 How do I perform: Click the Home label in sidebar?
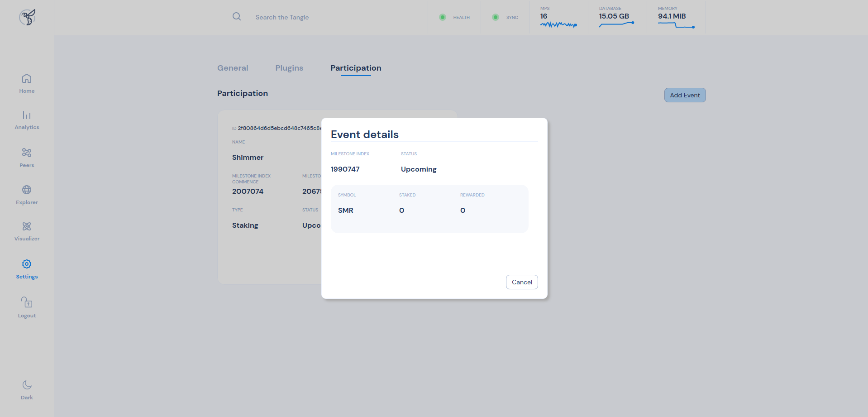(27, 91)
